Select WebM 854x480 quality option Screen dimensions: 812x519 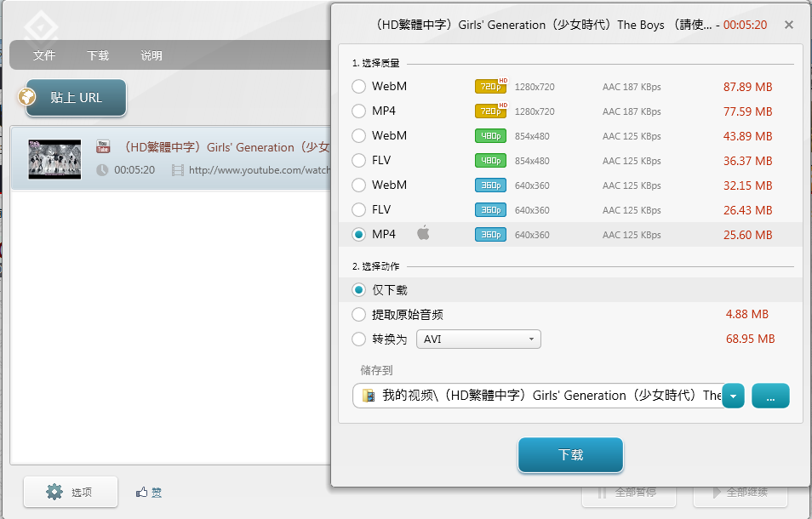(358, 135)
